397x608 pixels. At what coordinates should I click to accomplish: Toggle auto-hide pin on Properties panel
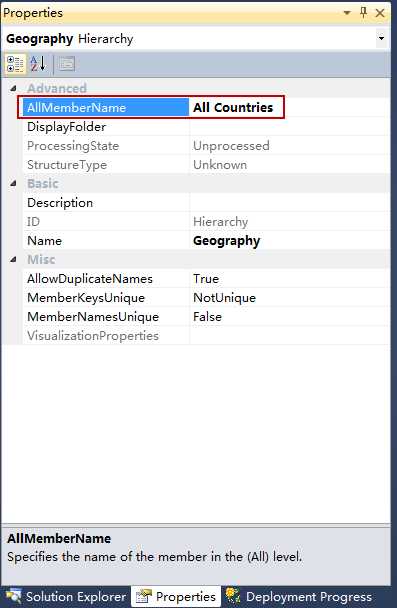[x=363, y=13]
